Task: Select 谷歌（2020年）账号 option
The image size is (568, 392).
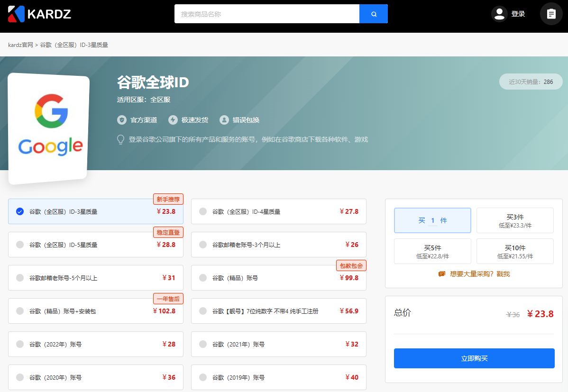Action: coord(96,377)
